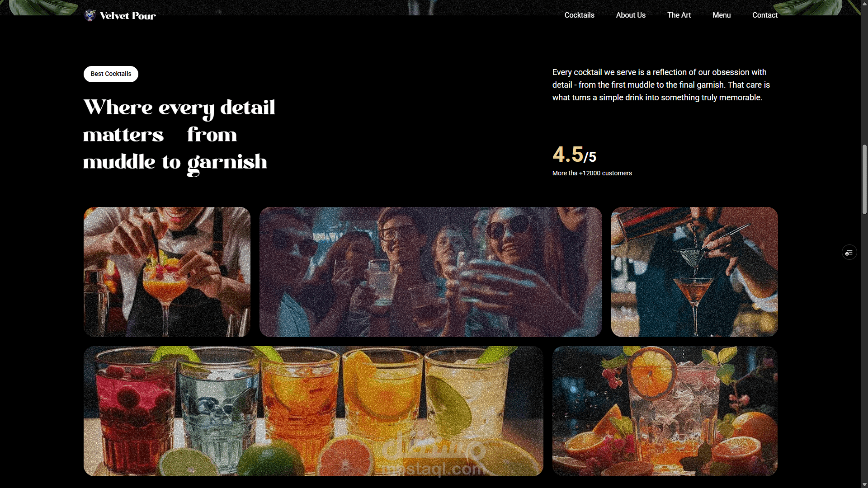This screenshot has width=868, height=488.
Task: Click the heading 'Where every detail matters'
Action: coord(179,135)
